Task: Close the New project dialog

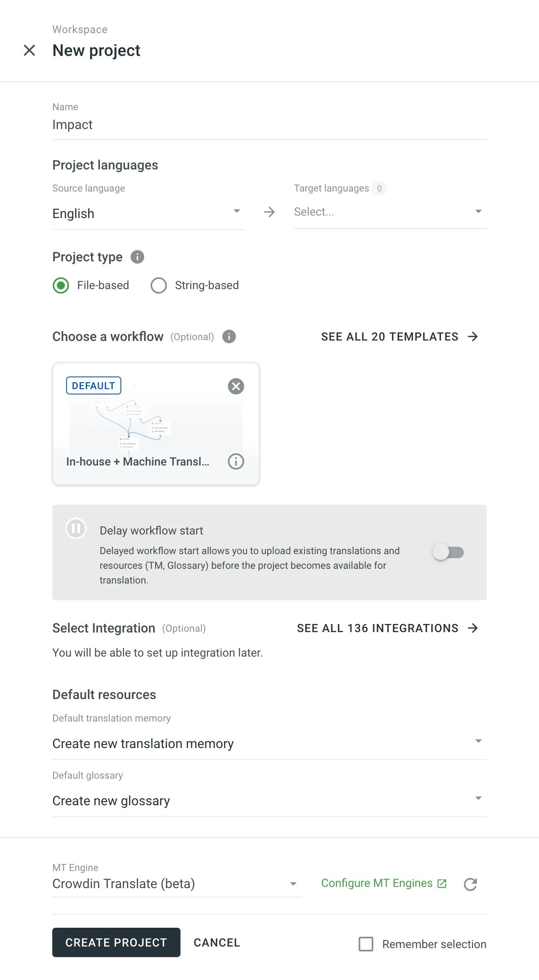Action: [29, 50]
